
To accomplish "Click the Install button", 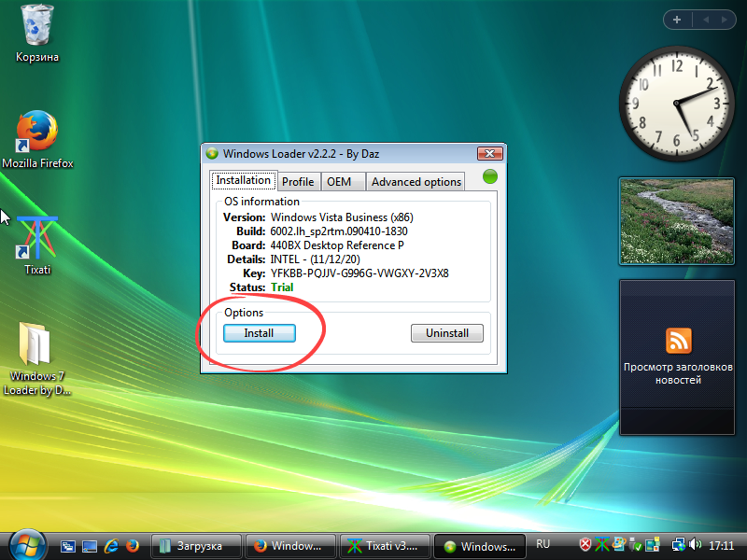I will tap(259, 332).
